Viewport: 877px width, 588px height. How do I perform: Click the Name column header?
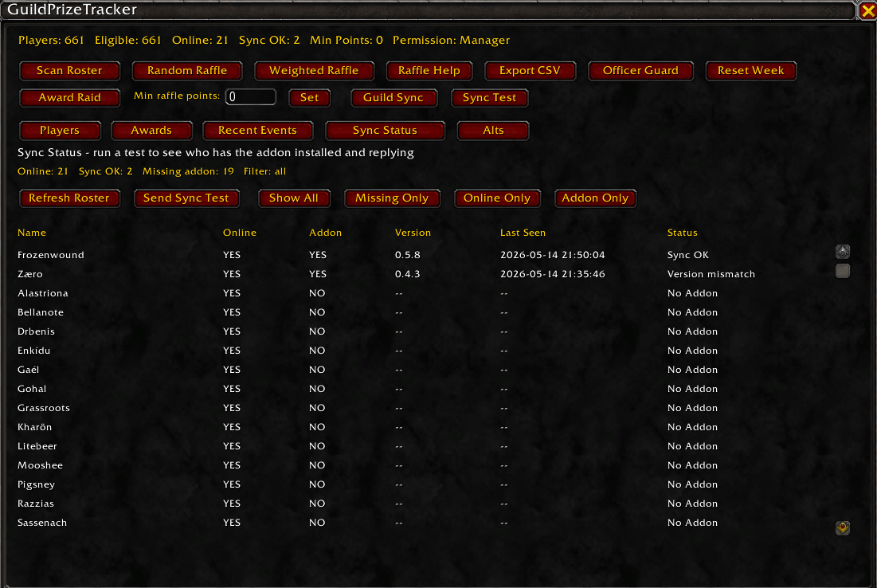(32, 232)
